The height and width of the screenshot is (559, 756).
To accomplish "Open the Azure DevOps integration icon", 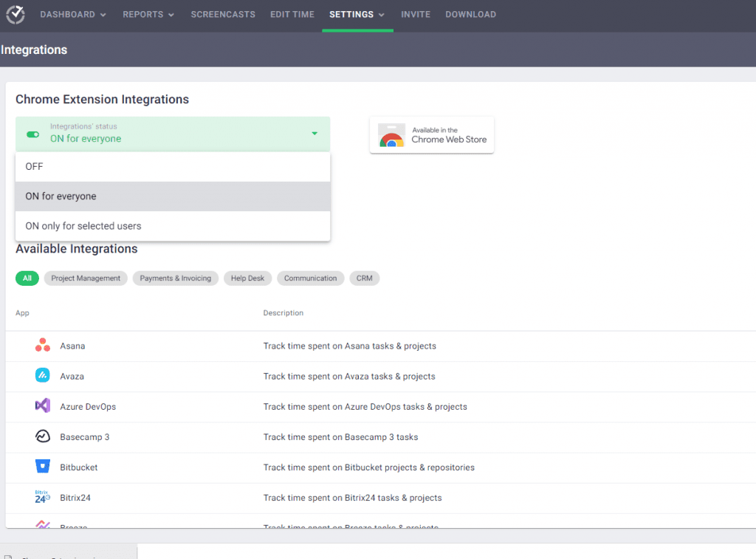I will point(43,406).
